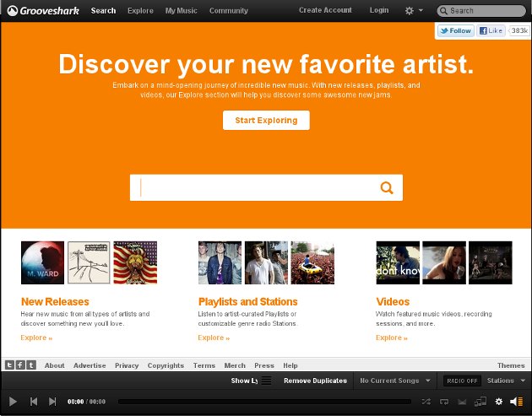Skip to next song
Image resolution: width=532 pixels, height=416 pixels.
52,402
